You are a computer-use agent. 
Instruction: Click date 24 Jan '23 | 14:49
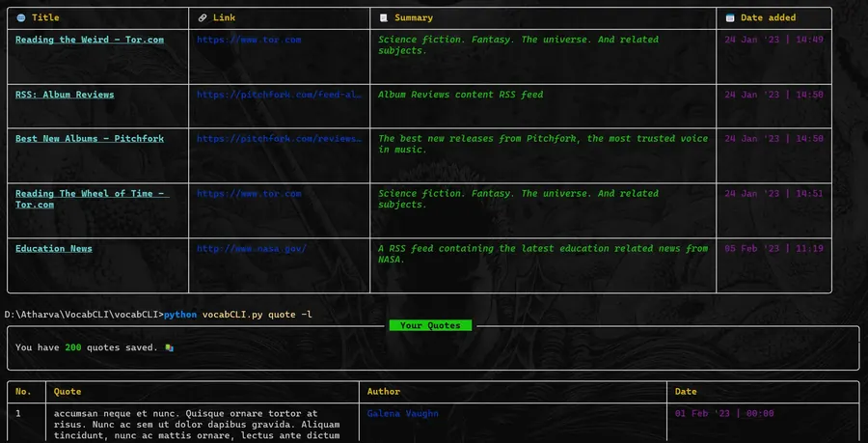773,40
